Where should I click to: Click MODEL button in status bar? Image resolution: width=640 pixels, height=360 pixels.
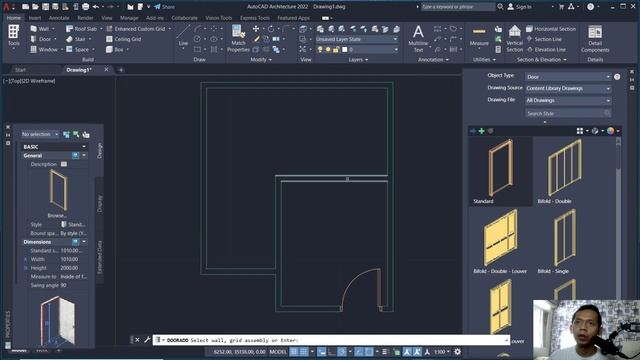click(x=278, y=351)
